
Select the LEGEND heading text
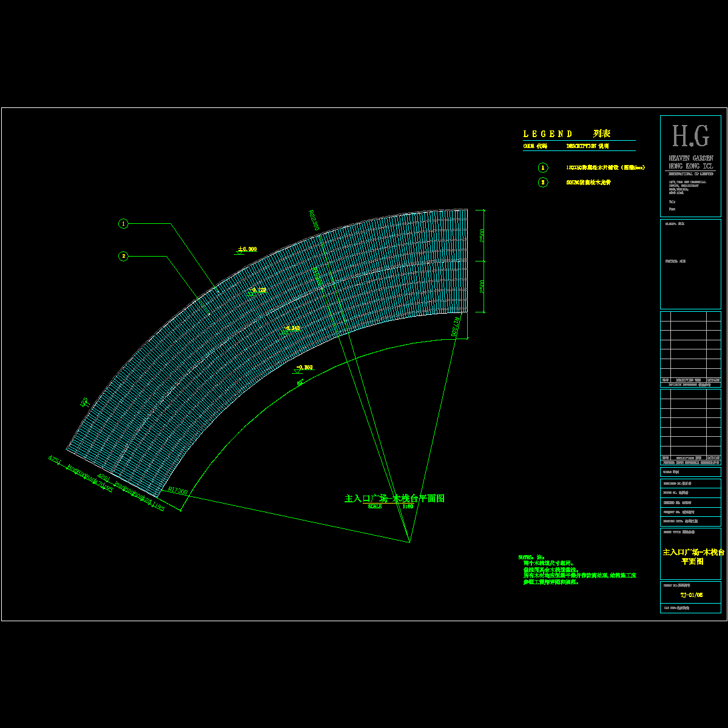(x=548, y=134)
